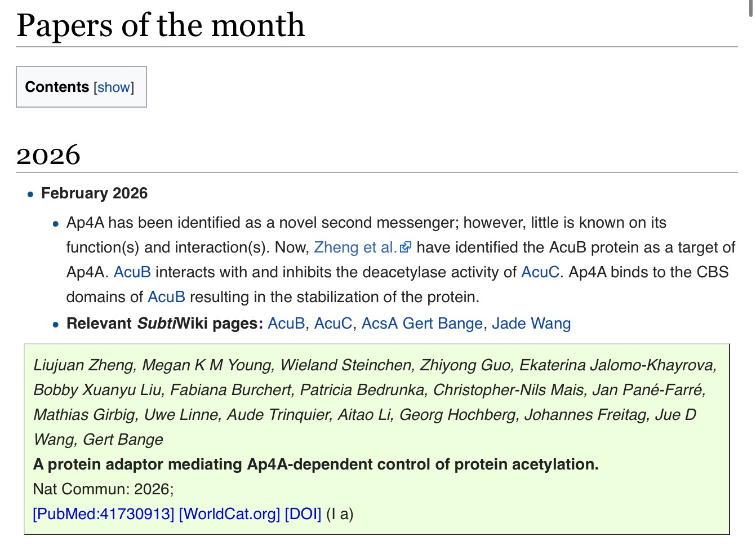Follow the DOI link of the paper

(x=303, y=514)
